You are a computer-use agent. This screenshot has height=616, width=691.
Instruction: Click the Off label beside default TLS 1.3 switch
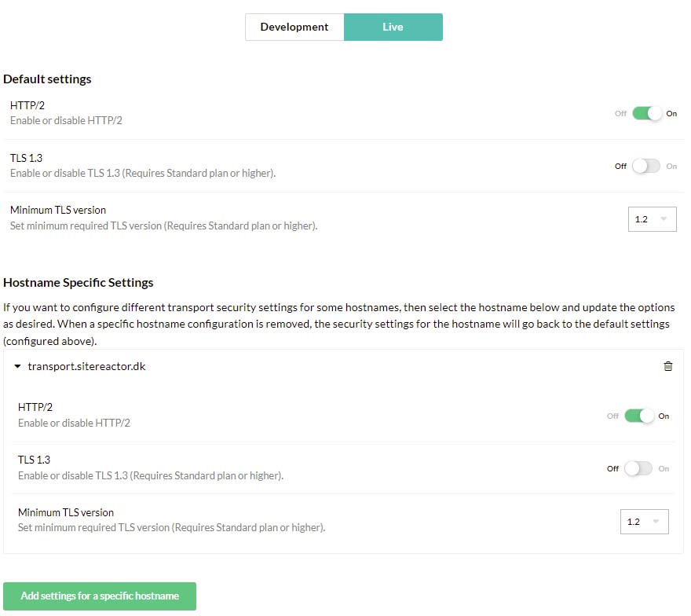coord(620,166)
